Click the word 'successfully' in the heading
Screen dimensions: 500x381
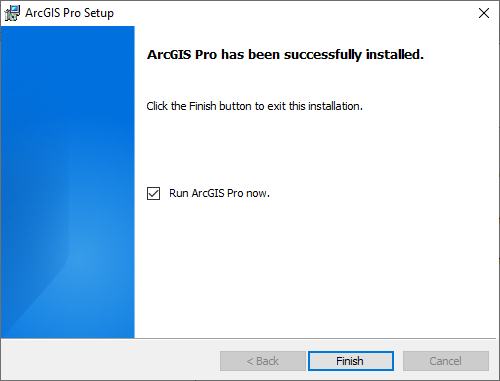tap(323, 55)
